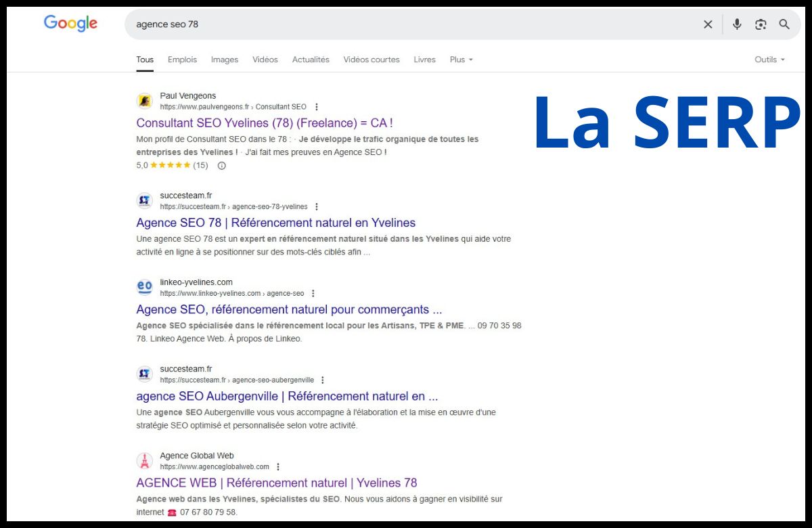Clear the search query with the X icon
The width and height of the screenshot is (812, 528).
click(x=708, y=24)
